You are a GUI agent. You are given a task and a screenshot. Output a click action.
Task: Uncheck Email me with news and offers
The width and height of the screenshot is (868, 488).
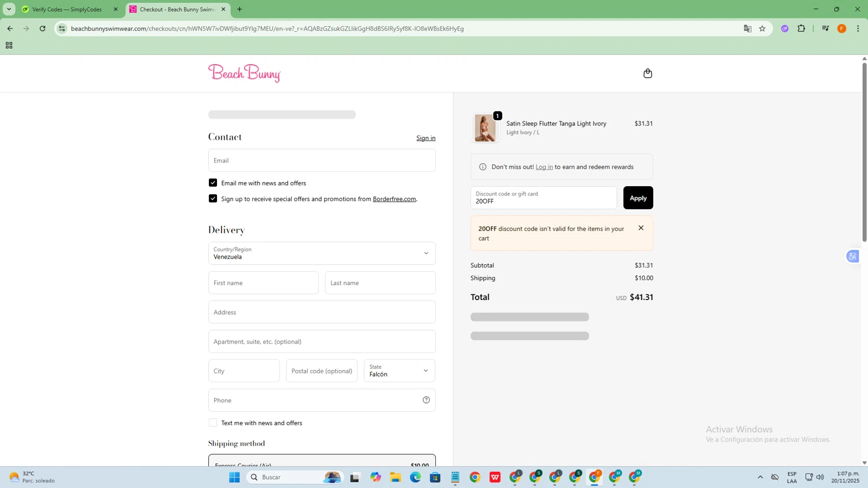click(x=213, y=183)
